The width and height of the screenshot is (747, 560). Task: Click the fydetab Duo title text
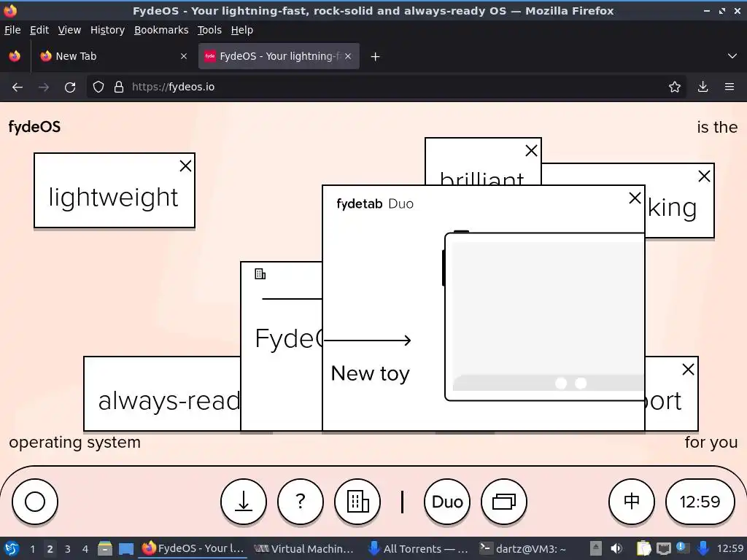(375, 204)
